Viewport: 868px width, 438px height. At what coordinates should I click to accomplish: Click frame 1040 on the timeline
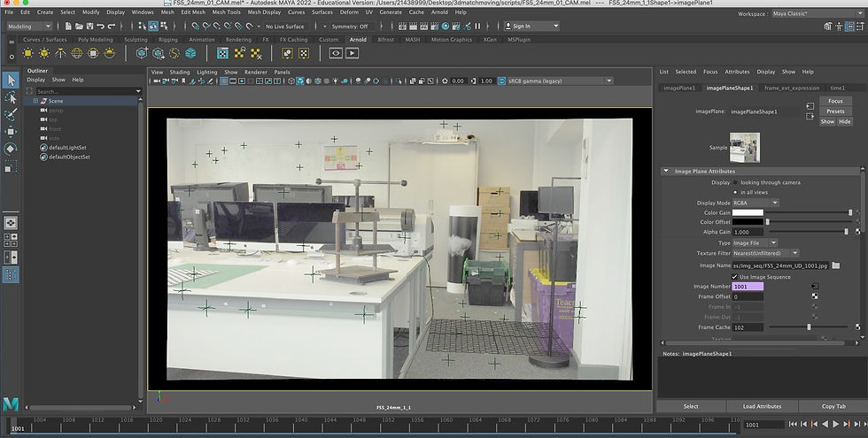click(300, 420)
